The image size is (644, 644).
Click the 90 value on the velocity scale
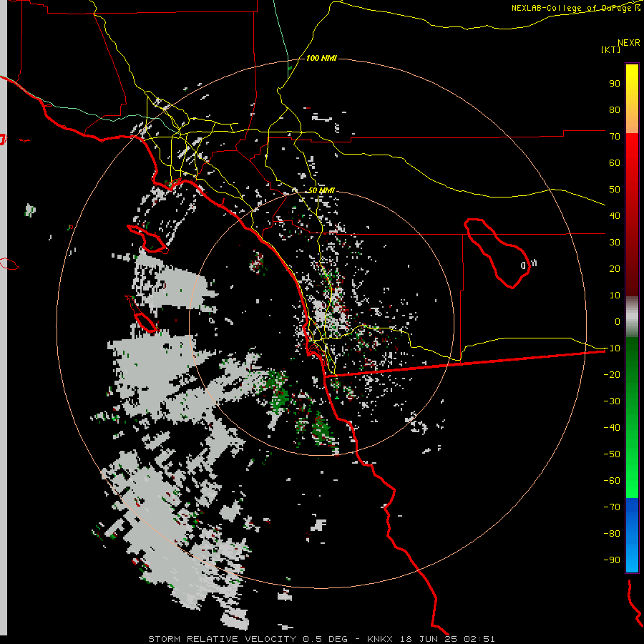[x=615, y=84]
